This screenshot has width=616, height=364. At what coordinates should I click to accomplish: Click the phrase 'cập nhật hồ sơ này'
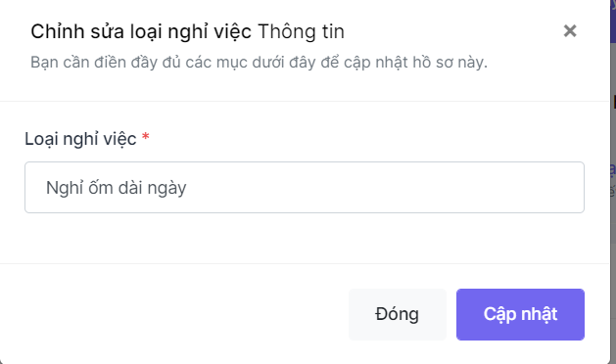pyautogui.click(x=415, y=63)
